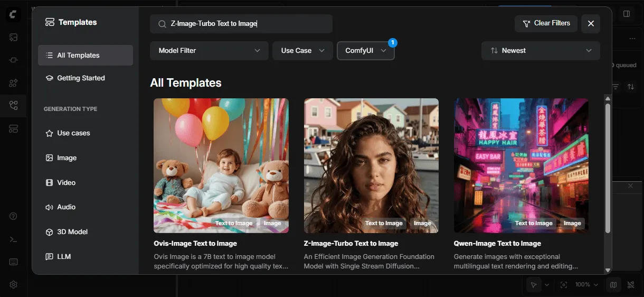Image resolution: width=644 pixels, height=297 pixels.
Task: Expand the Use Case dropdown
Action: click(302, 51)
